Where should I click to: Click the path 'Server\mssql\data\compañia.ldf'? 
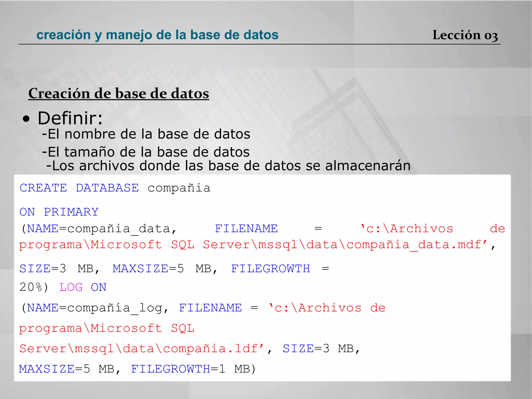coord(142,349)
